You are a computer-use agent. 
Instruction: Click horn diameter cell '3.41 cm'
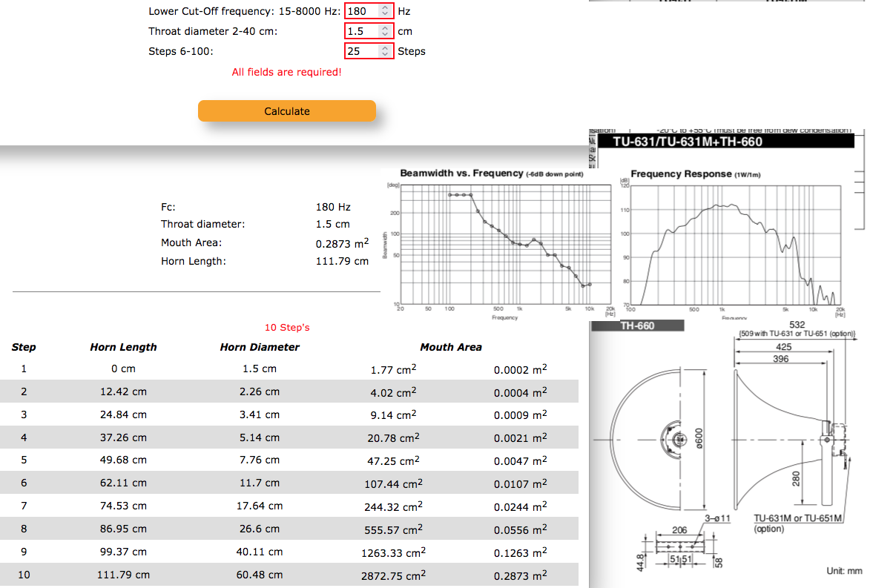(x=260, y=414)
